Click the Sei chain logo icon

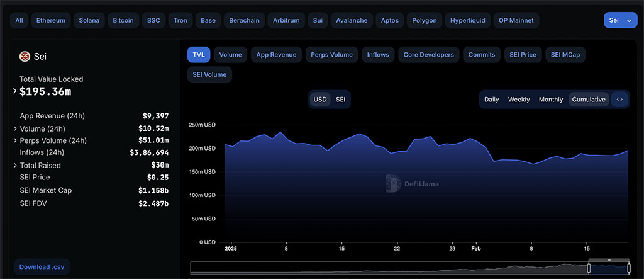25,57
